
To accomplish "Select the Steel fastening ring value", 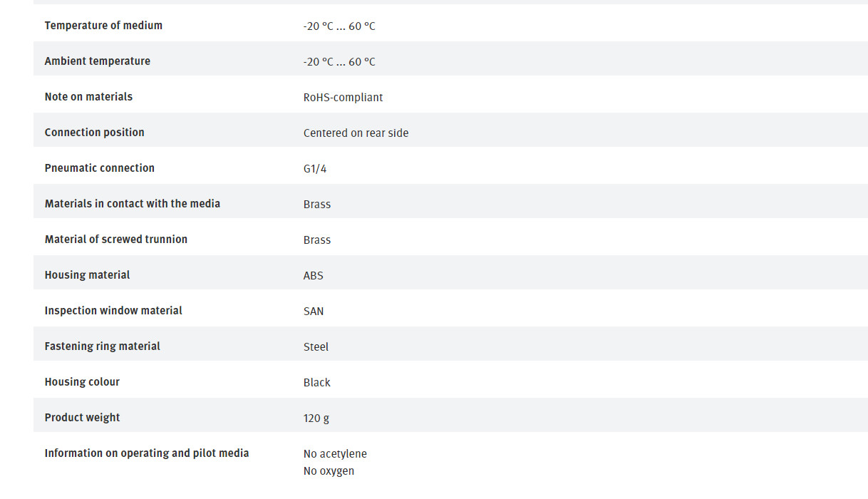I will click(x=316, y=347).
